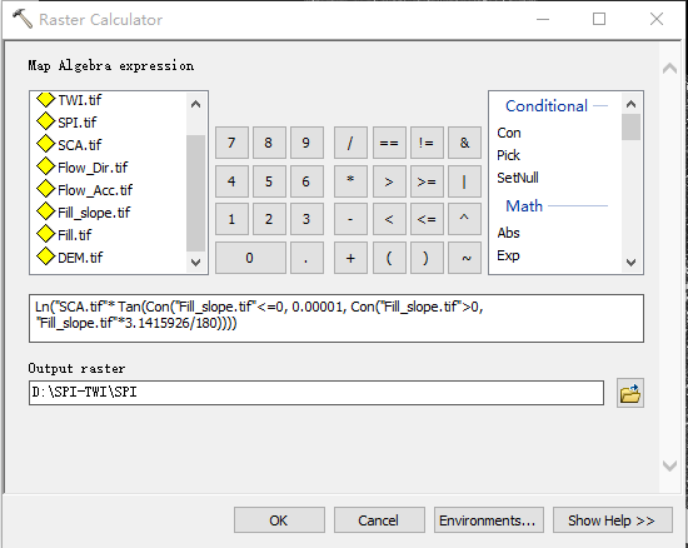
Task: Insert the closing parenthesis
Action: tap(427, 258)
